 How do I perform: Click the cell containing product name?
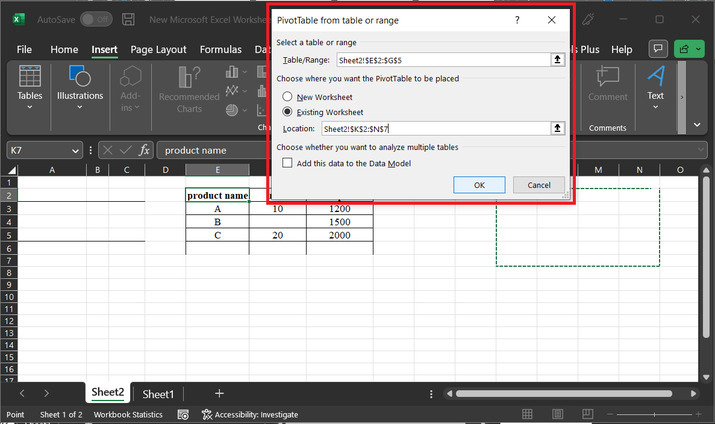pyautogui.click(x=218, y=195)
